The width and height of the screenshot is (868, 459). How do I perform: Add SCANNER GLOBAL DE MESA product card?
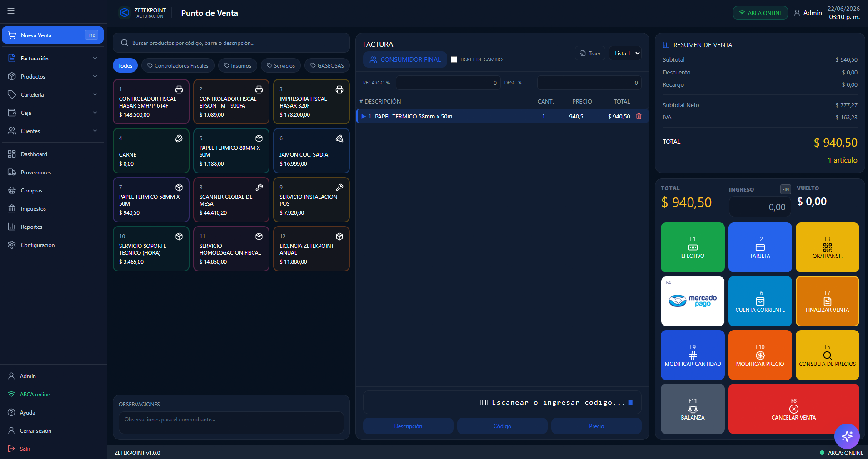click(231, 200)
